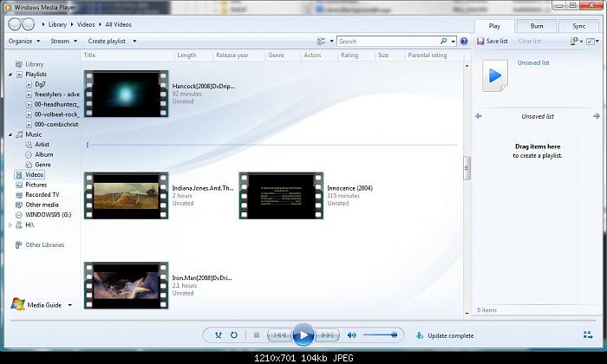Select Genre under Music
Image resolution: width=607 pixels, height=364 pixels.
(42, 165)
